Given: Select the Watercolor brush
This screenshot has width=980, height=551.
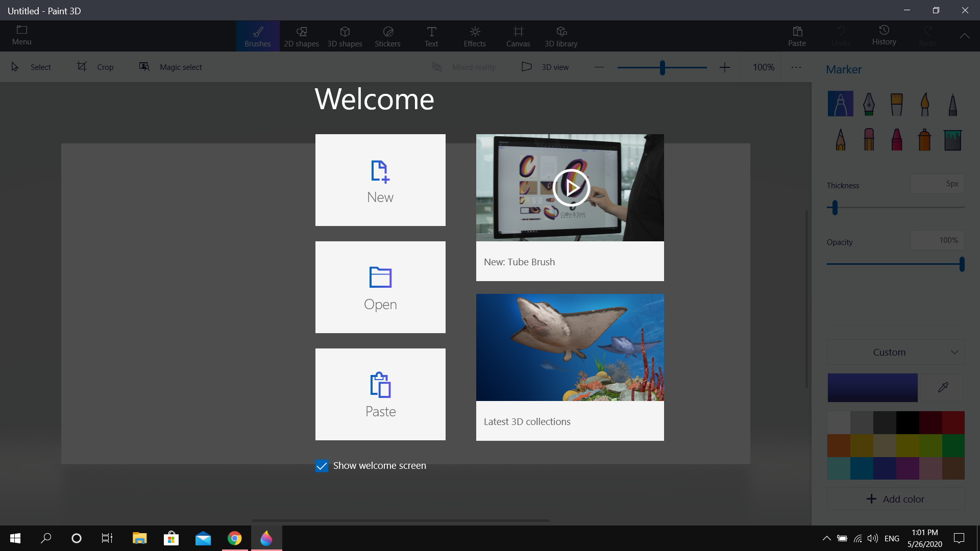Looking at the screenshot, I should coord(924,104).
